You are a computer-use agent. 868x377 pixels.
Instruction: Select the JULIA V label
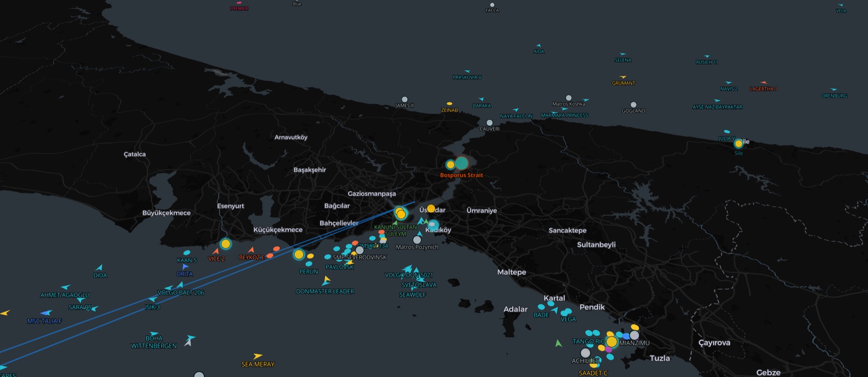(x=727, y=138)
